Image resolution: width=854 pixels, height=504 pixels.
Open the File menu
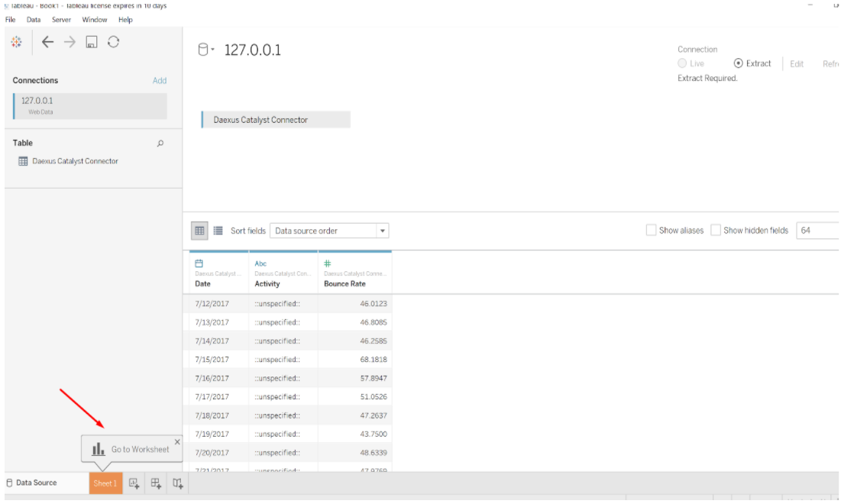click(11, 20)
